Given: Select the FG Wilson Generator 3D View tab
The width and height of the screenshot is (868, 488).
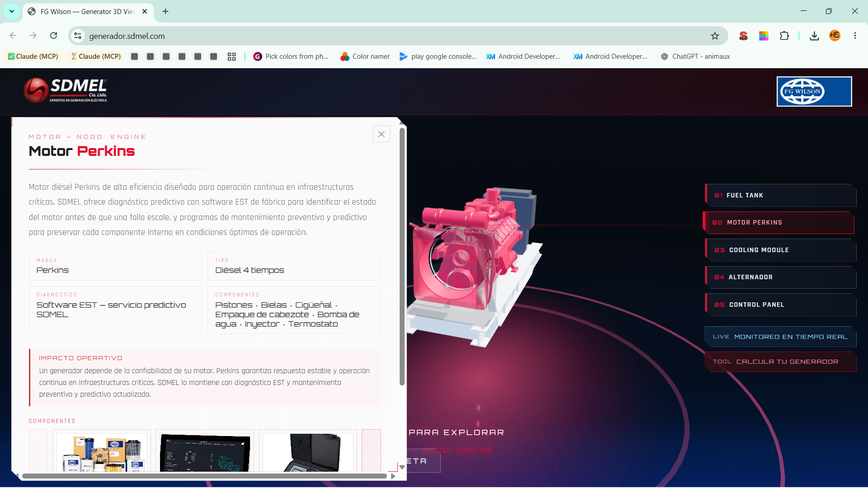Looking at the screenshot, I should pos(87,11).
